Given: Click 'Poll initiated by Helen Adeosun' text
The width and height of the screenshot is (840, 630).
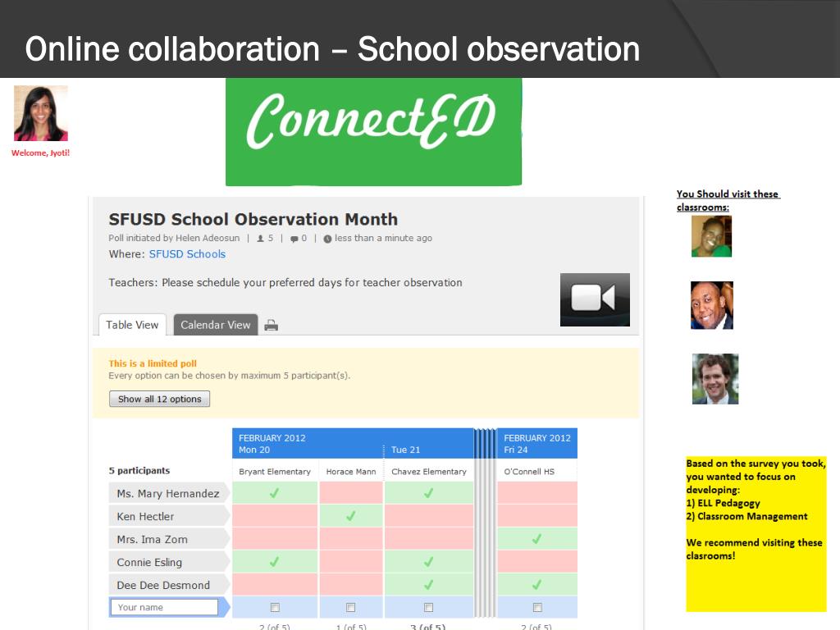Looking at the screenshot, I should (x=174, y=239).
